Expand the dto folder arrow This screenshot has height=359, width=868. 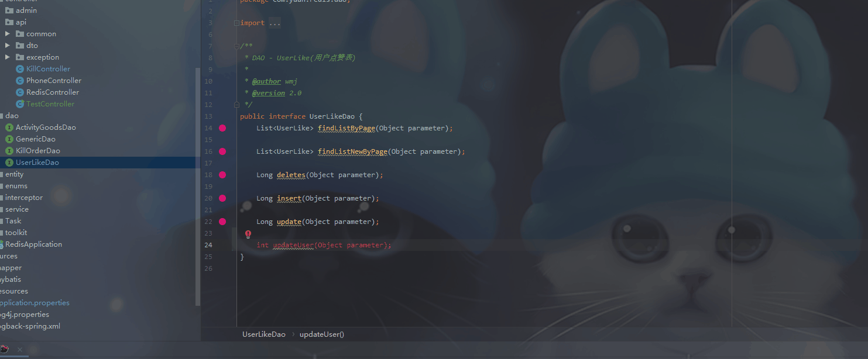(8, 46)
